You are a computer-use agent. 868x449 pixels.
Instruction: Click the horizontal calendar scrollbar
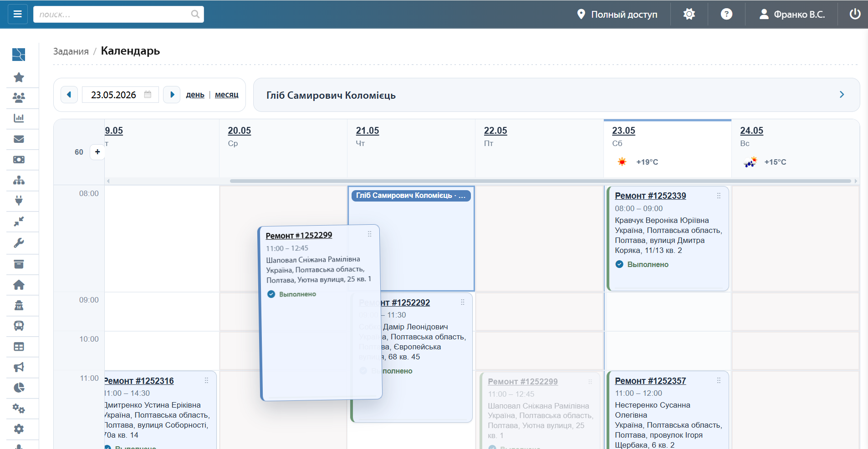click(x=540, y=181)
